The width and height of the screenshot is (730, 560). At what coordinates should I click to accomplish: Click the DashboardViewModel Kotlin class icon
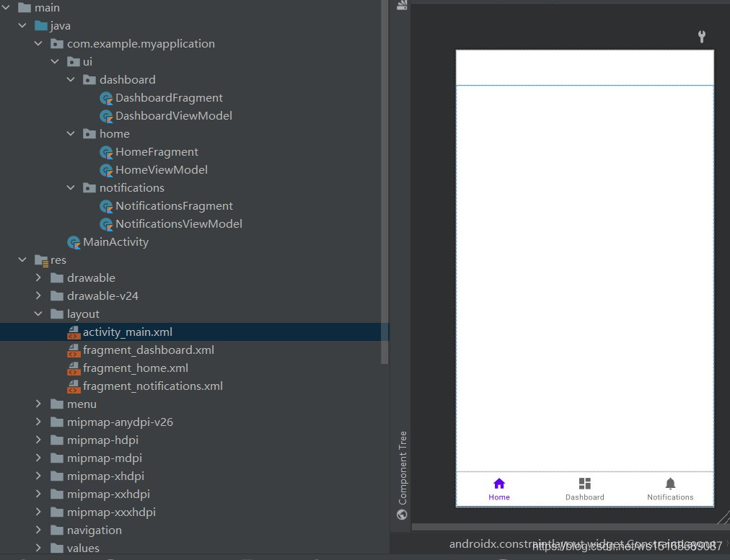coord(106,116)
